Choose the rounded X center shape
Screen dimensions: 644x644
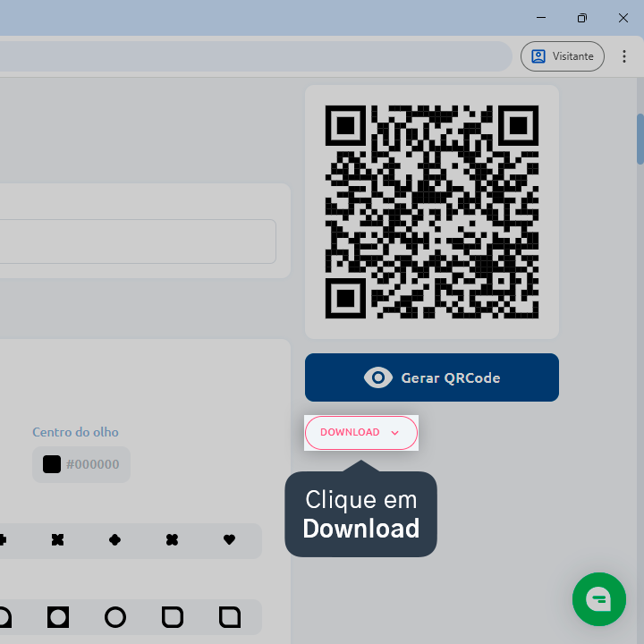coord(172,539)
